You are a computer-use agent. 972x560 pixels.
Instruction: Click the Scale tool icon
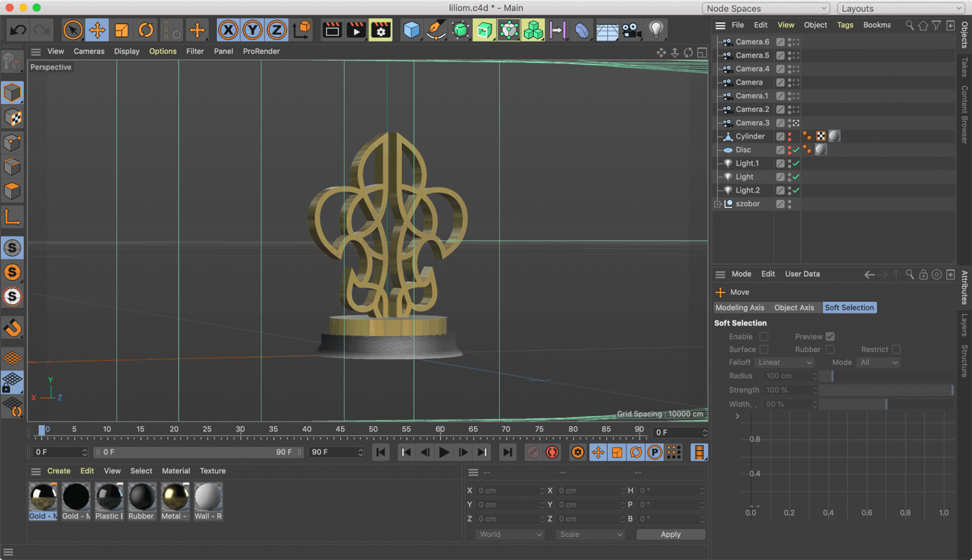[121, 30]
